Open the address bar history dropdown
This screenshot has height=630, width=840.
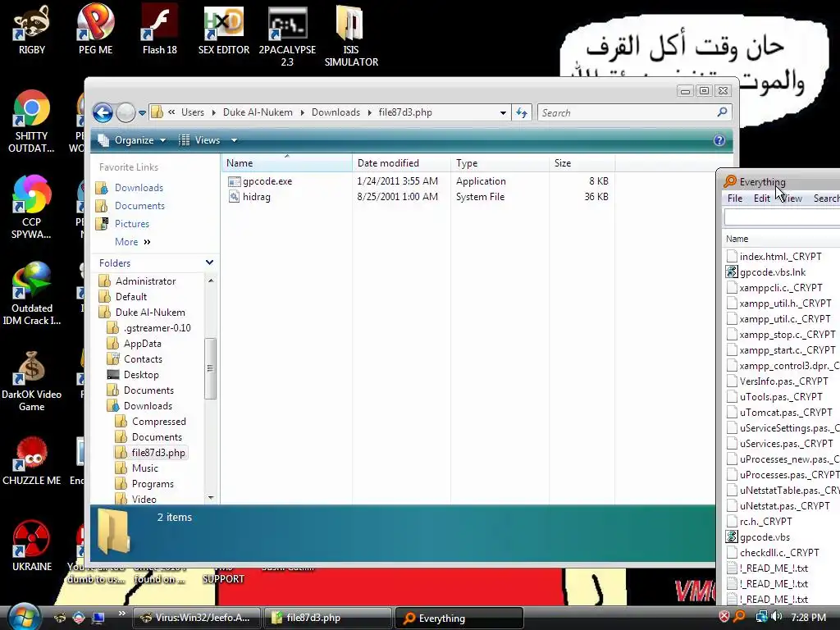coord(503,113)
